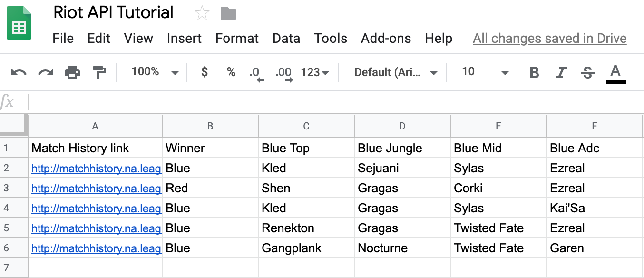This screenshot has width=644, height=278.
Task: Print the spreadsheet via printer icon
Action: click(72, 73)
